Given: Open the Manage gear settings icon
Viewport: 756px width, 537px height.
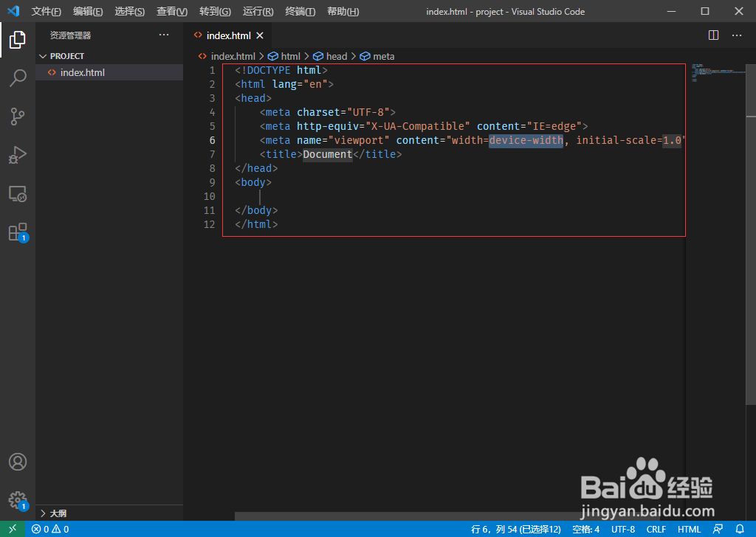Looking at the screenshot, I should (x=18, y=500).
